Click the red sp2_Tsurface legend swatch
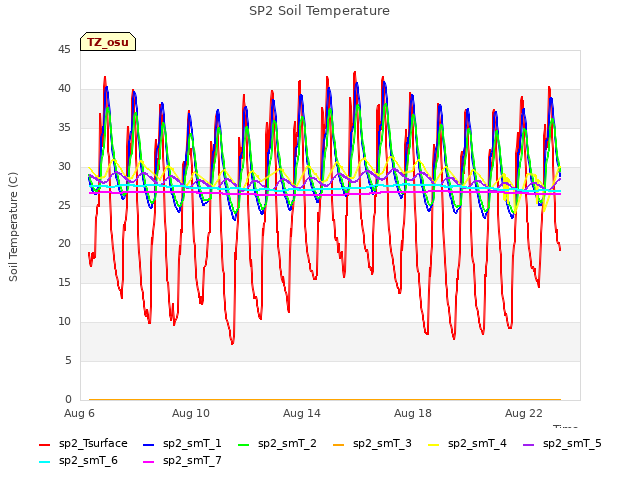The width and height of the screenshot is (640, 480). (x=44, y=444)
